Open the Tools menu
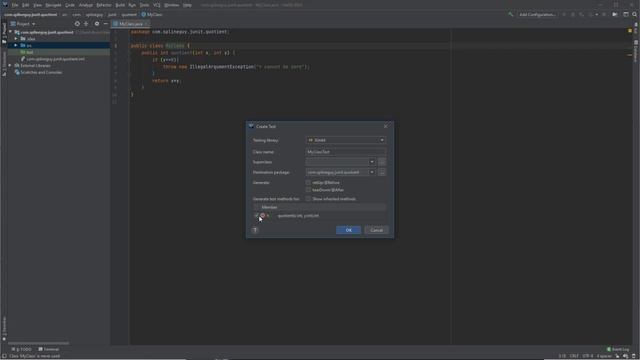Screen dimensions: 640x360 click(144, 5)
